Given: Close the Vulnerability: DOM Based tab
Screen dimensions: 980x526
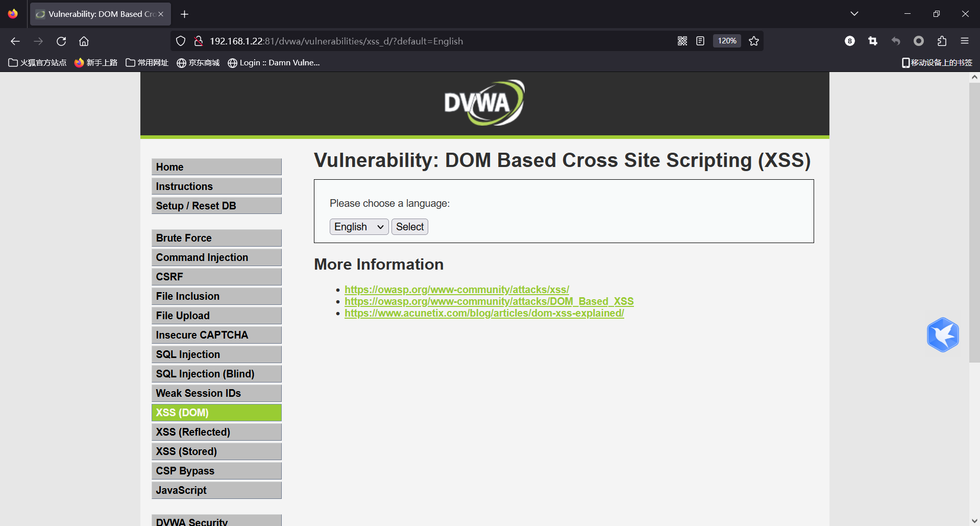Looking at the screenshot, I should 161,14.
